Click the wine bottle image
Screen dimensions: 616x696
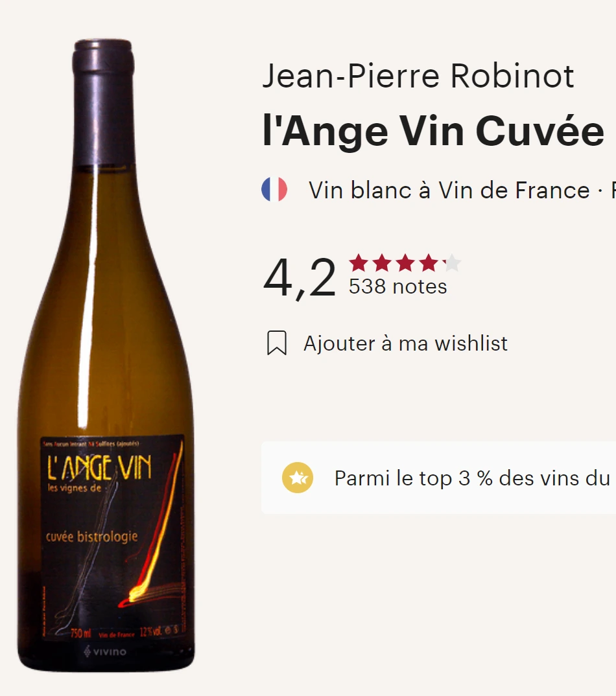(106, 355)
